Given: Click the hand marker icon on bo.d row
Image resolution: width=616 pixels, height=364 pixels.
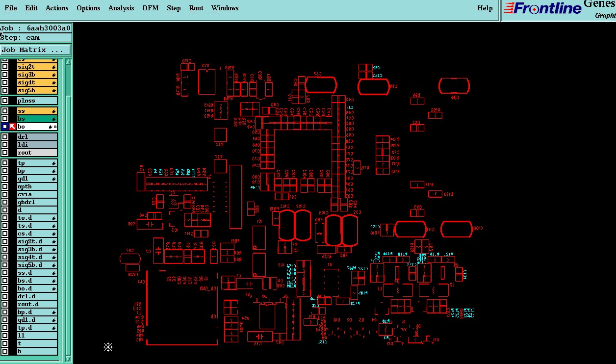Looking at the screenshot, I should coord(54,288).
